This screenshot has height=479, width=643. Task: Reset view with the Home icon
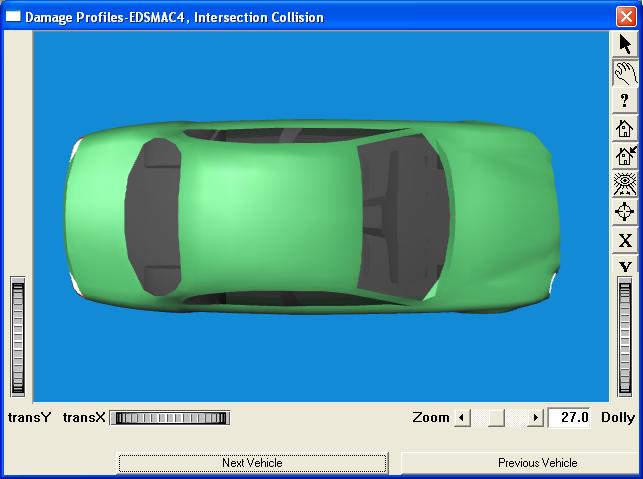(625, 129)
